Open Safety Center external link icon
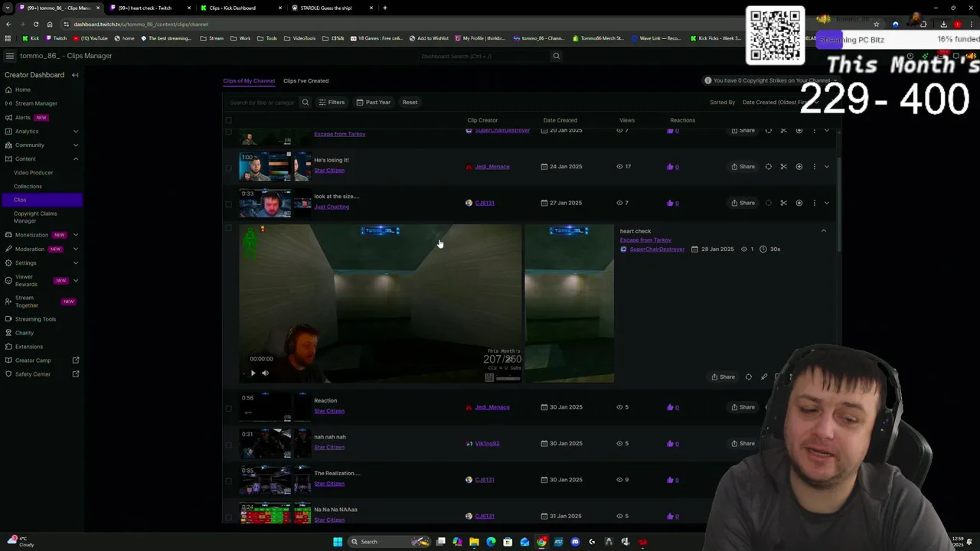This screenshot has height=551, width=980. [x=76, y=374]
